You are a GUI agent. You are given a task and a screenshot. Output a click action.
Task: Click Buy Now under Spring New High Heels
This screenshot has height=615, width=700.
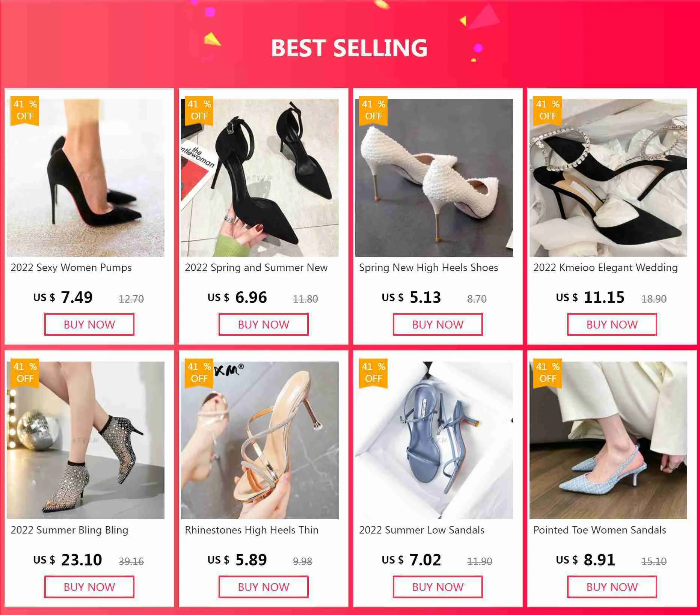pyautogui.click(x=438, y=324)
